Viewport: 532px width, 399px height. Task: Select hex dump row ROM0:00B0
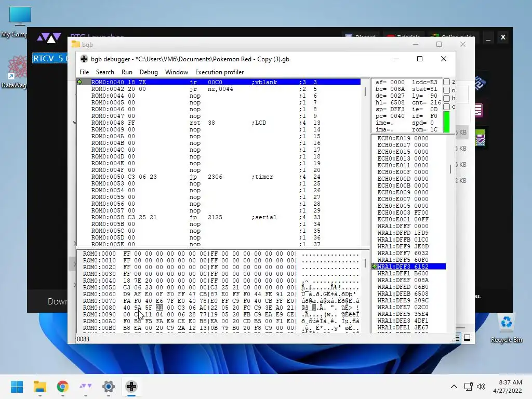point(221,328)
